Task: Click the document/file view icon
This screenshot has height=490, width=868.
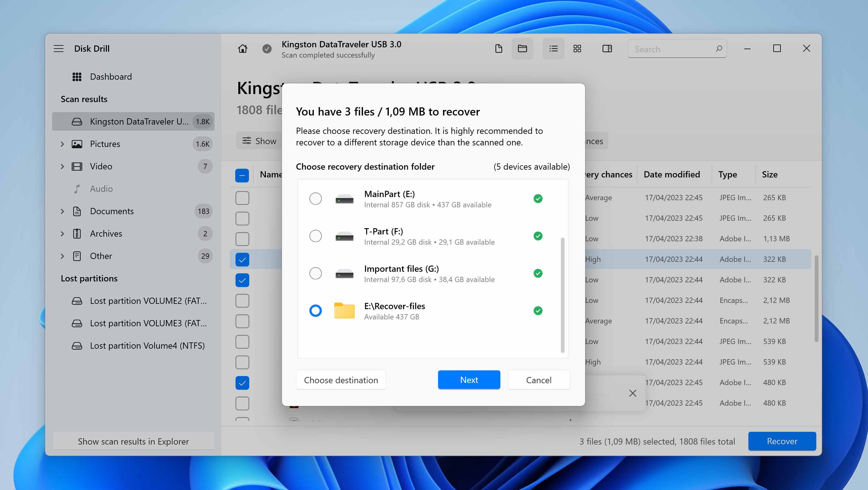Action: (x=498, y=48)
